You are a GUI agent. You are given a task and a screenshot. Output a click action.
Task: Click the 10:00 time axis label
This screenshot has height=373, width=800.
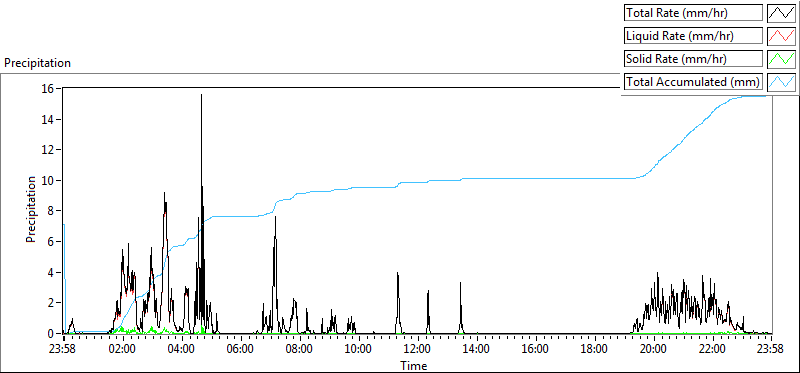359,350
